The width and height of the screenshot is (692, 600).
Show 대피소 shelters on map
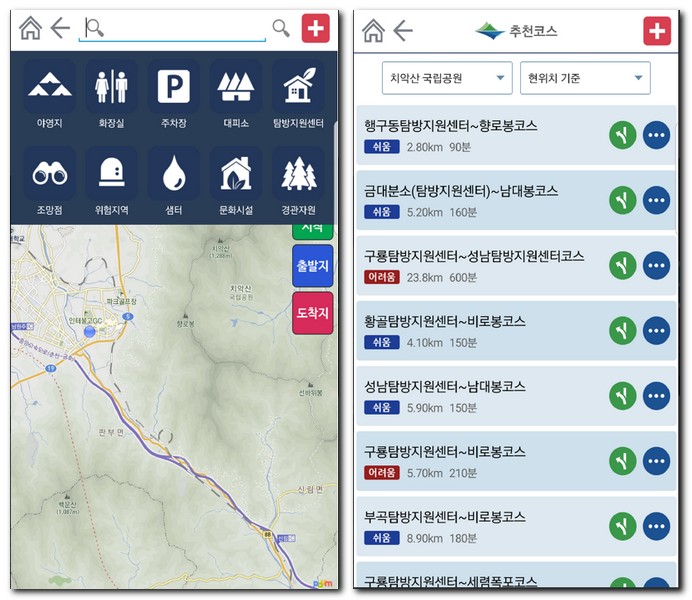(235, 87)
